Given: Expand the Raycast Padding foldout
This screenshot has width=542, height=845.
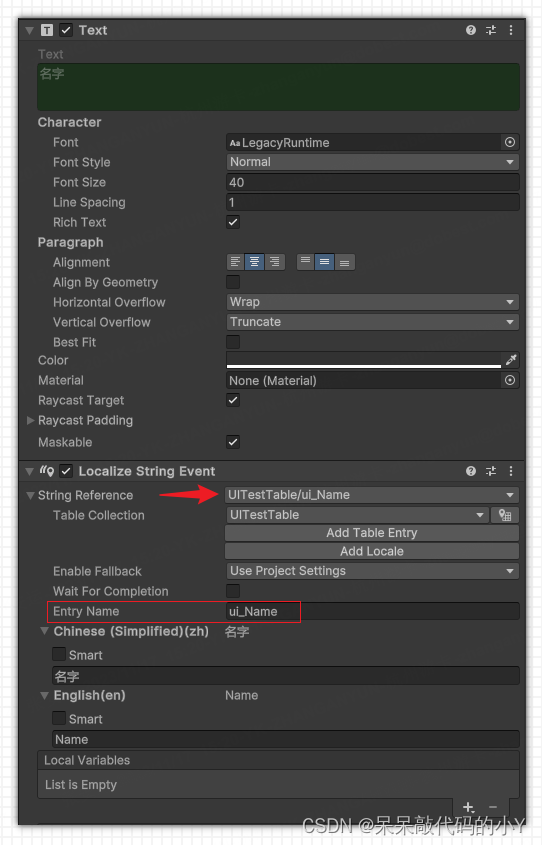Looking at the screenshot, I should click(x=31, y=420).
